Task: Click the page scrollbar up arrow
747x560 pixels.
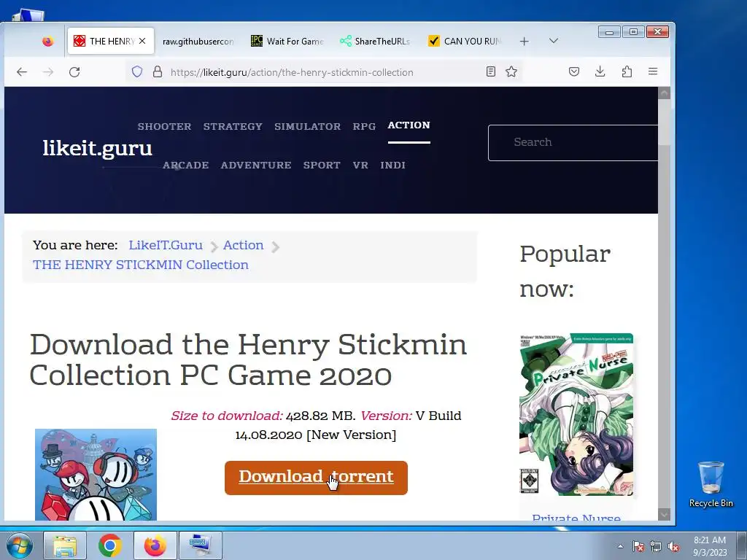Action: pyautogui.click(x=664, y=93)
